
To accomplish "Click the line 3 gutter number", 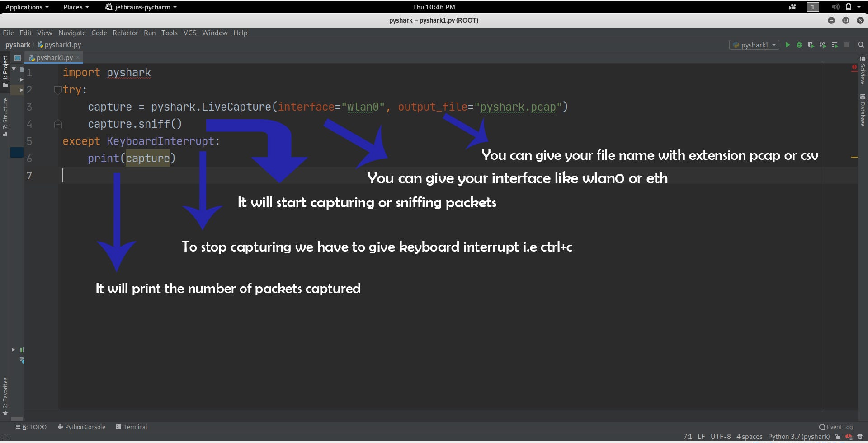I will (29, 107).
